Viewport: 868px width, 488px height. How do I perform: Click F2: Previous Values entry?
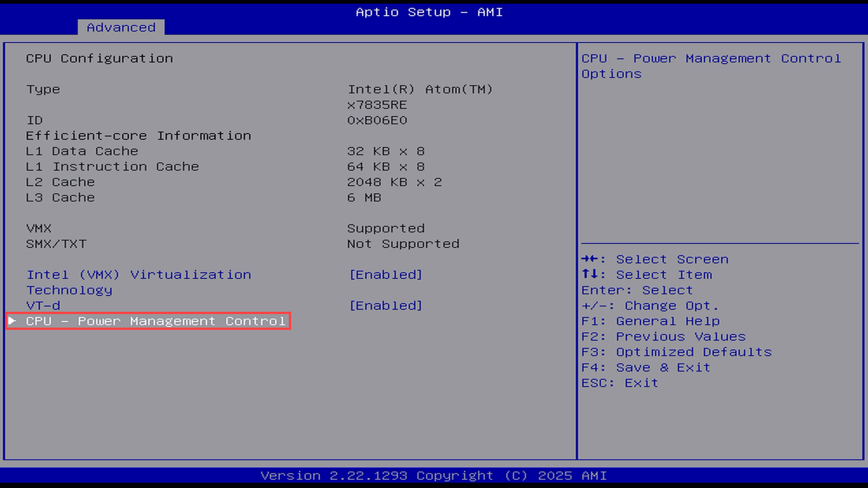pyautogui.click(x=663, y=337)
